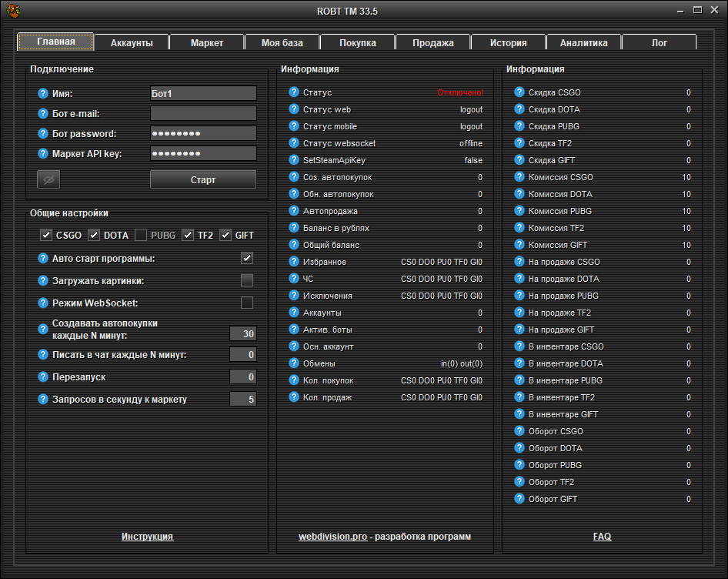
Task: Click the Бот e-mail input field
Action: (x=203, y=114)
